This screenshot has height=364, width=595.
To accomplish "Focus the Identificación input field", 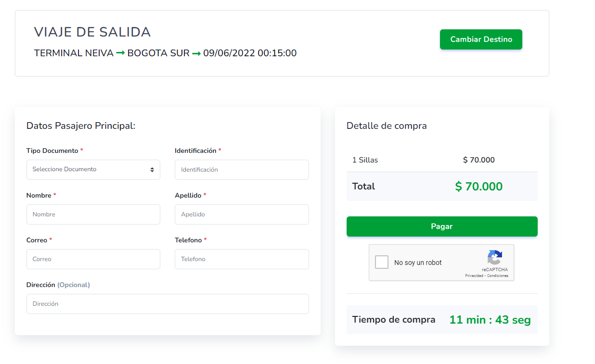I will coord(242,170).
